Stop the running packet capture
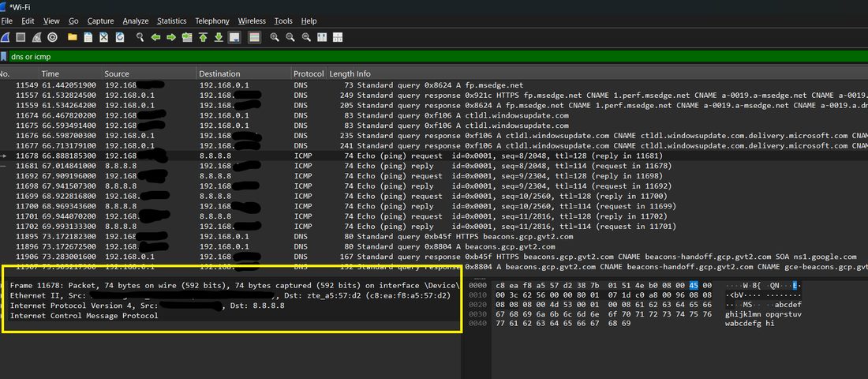 (x=21, y=38)
